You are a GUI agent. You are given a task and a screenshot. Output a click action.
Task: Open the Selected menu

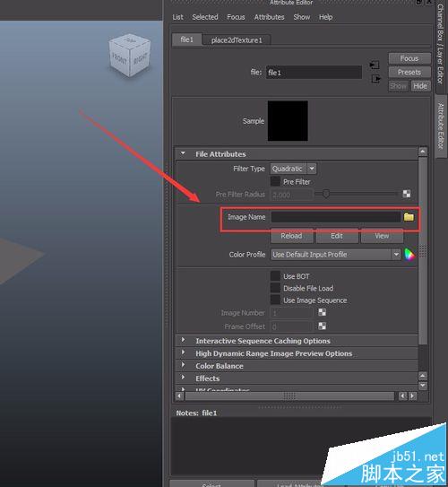(x=205, y=17)
